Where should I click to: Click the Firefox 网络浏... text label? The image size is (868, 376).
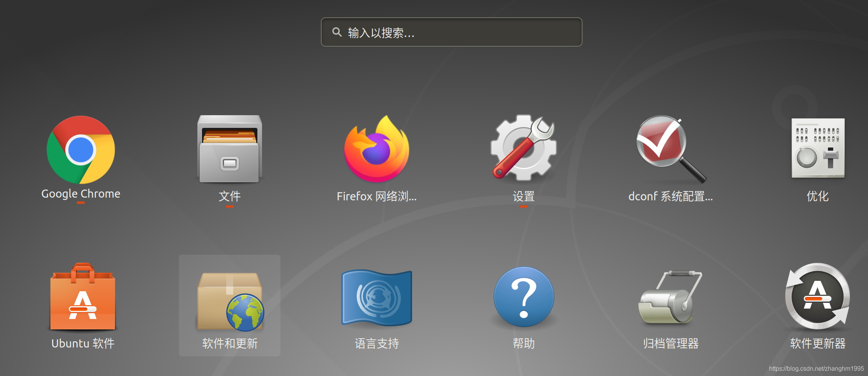[x=377, y=196]
